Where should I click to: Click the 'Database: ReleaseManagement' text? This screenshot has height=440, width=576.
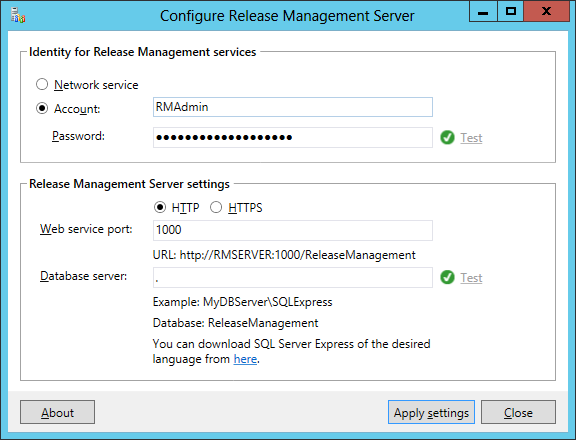tap(235, 323)
